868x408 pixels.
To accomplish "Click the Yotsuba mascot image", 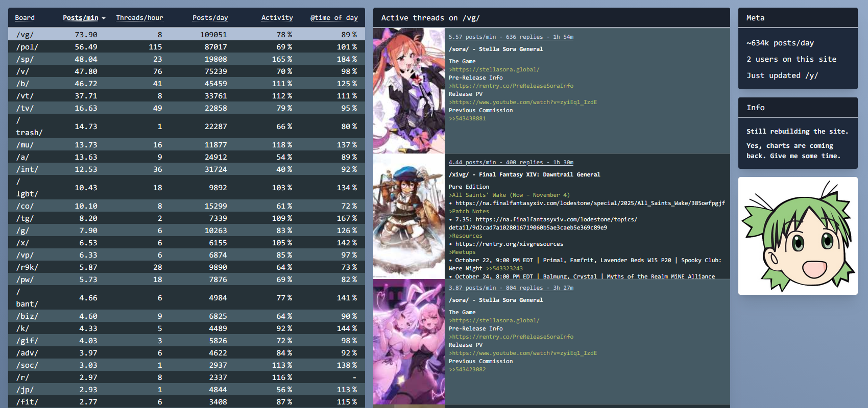I will (798, 236).
